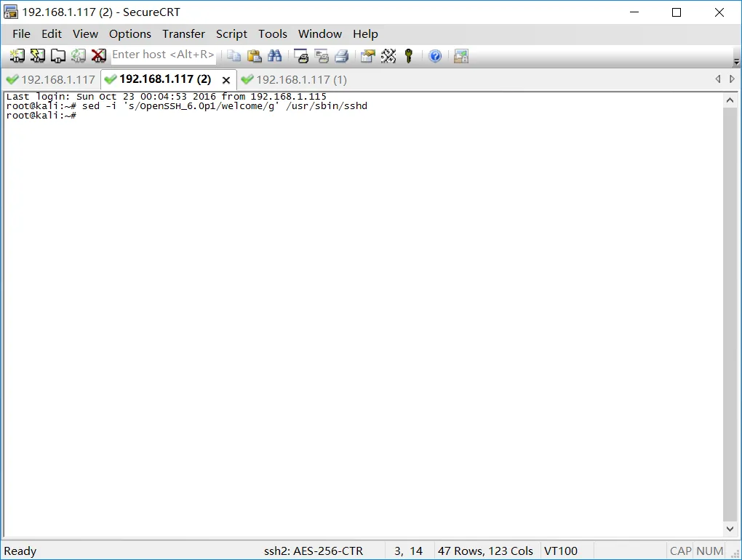Image resolution: width=742 pixels, height=560 pixels.
Task: Open the Transfer menu
Action: tap(183, 34)
